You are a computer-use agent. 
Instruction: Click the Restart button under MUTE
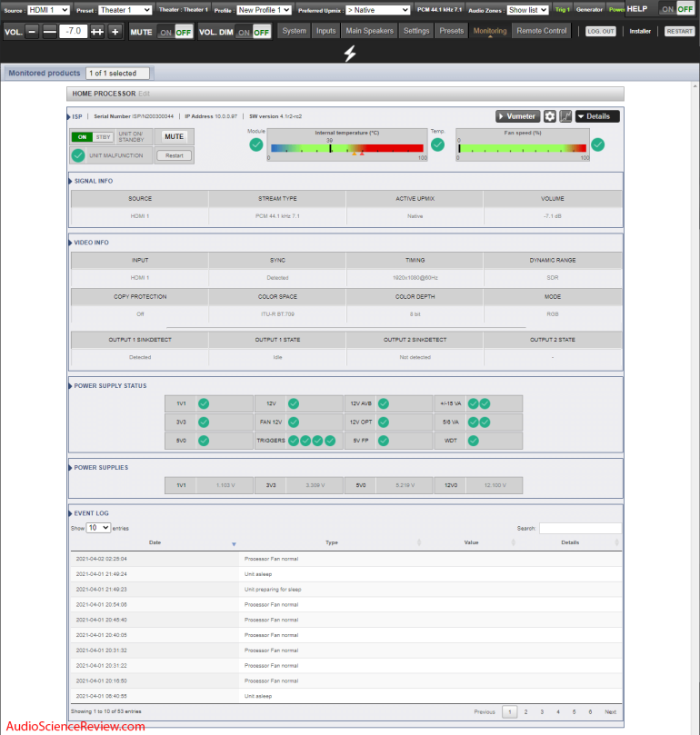coord(174,155)
